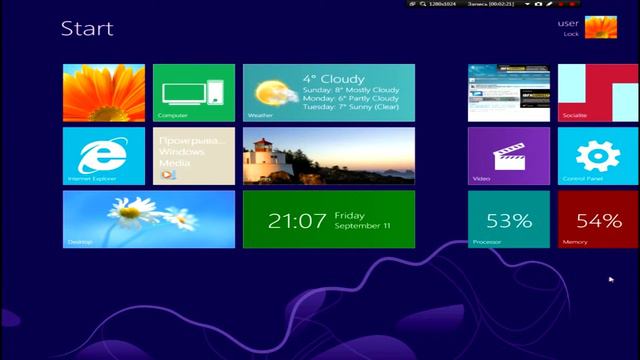Viewport: 640px width, 360px height.
Task: Click the Lock link under user
Action: pyautogui.click(x=571, y=34)
